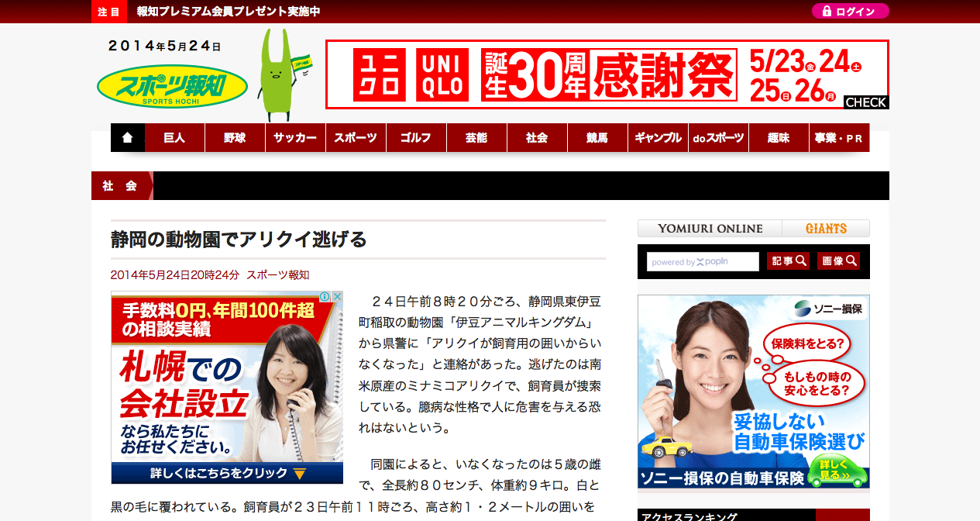Click the login lock button
The image size is (980, 521).
[850, 12]
